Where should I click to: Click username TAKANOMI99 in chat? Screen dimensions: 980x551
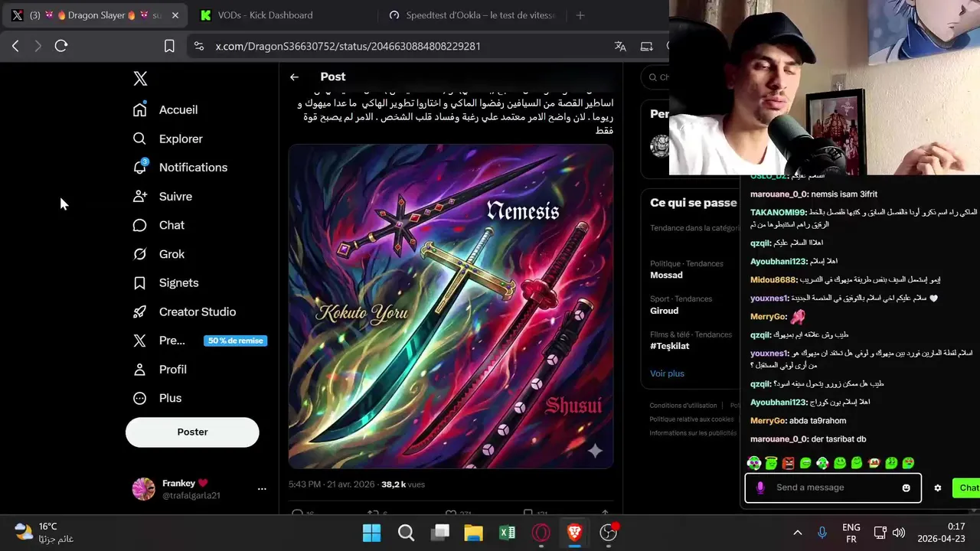pos(778,212)
